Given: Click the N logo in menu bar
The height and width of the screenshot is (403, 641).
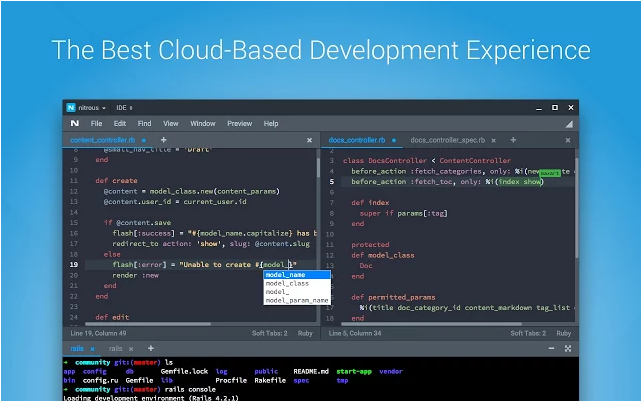Looking at the screenshot, I should coord(74,123).
